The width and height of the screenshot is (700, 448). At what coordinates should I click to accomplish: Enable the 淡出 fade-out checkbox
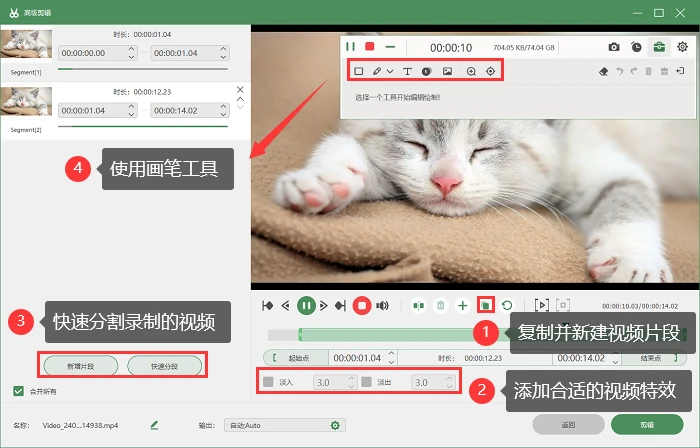coord(367,382)
